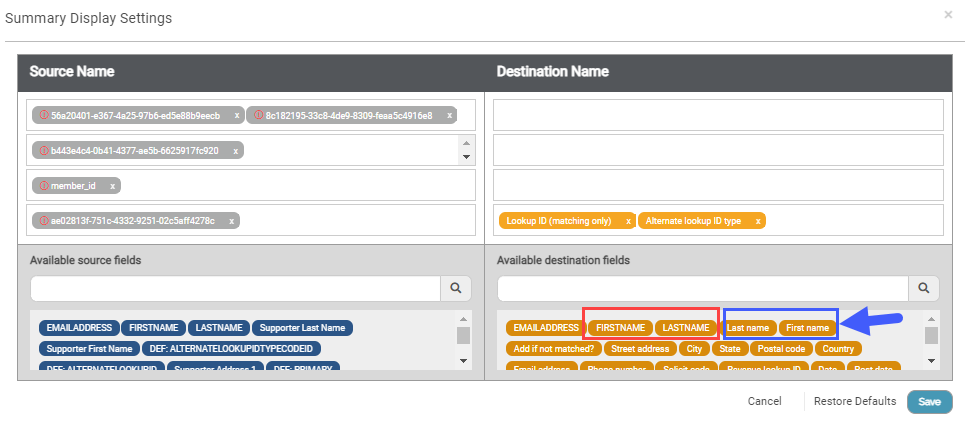Select LASTNAME source field chip
The image size is (974, 426).
point(219,327)
